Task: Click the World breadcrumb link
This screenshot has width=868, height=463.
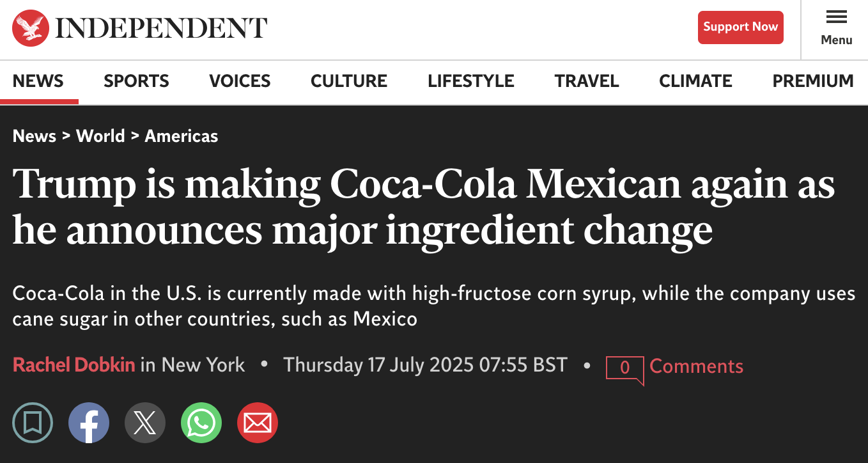Action: [x=100, y=136]
